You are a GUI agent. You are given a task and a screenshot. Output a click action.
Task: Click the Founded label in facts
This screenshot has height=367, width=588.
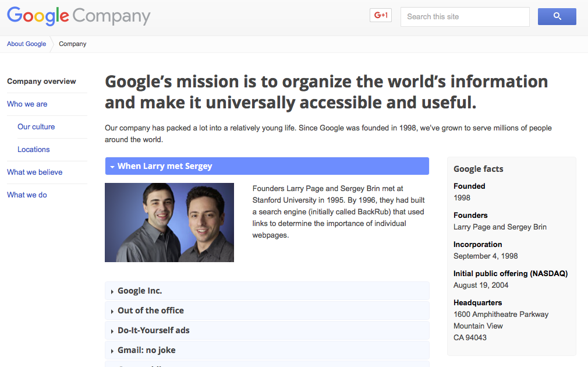469,186
